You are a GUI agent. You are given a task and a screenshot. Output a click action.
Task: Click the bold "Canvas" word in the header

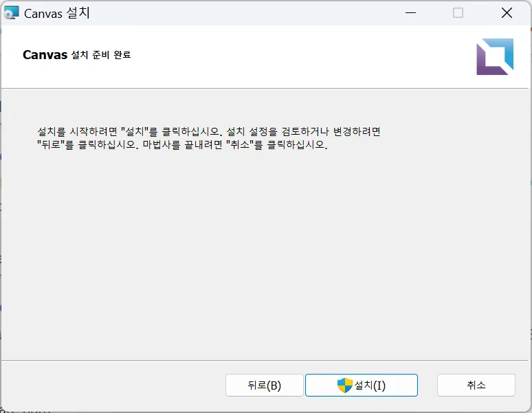[44, 55]
